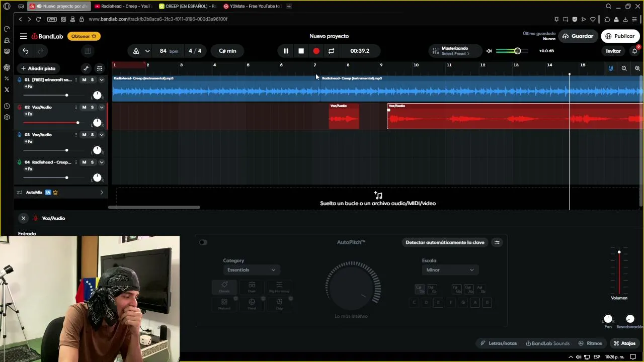
Task: Expand metronome options dropdown arrow
Action: pos(147,51)
